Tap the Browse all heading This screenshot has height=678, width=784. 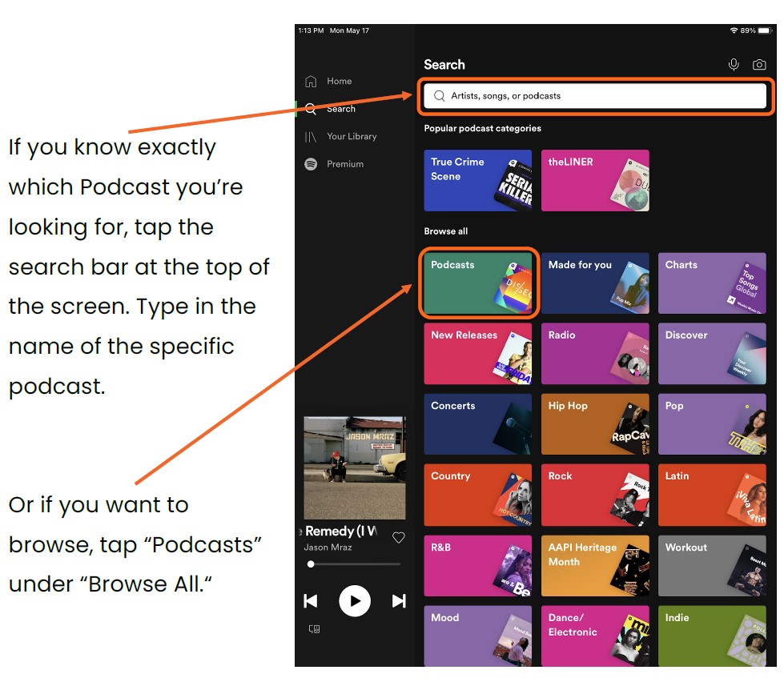click(x=445, y=231)
